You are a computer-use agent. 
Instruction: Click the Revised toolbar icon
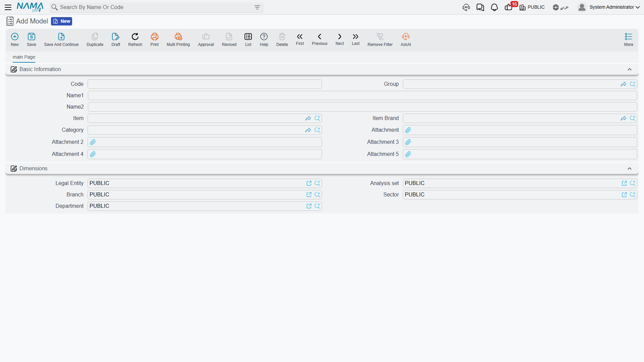point(229,40)
